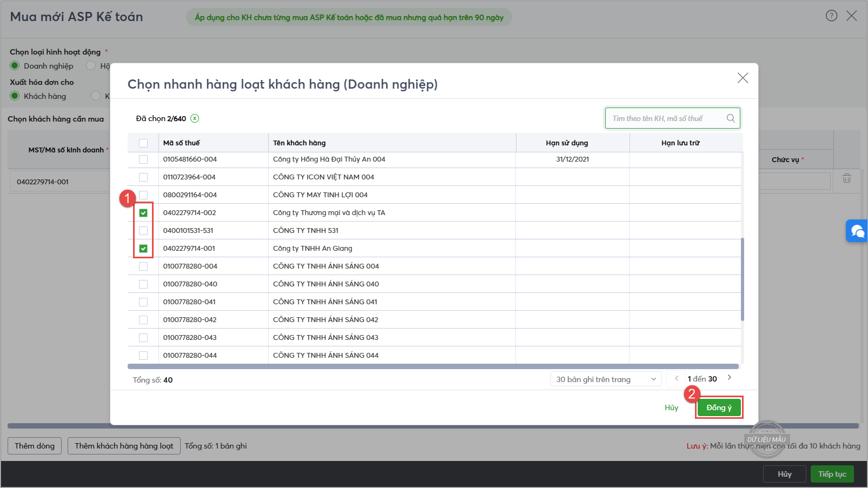This screenshot has width=868, height=488.
Task: Click CÔNG TY TNHH ÁNH SÁNG 040
Action: (326, 284)
